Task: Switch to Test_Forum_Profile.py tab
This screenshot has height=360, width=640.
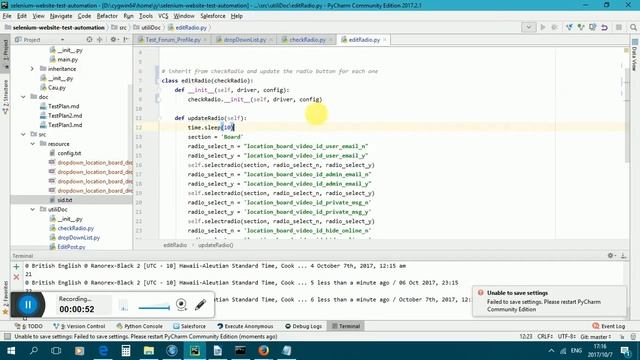Action: (x=173, y=40)
